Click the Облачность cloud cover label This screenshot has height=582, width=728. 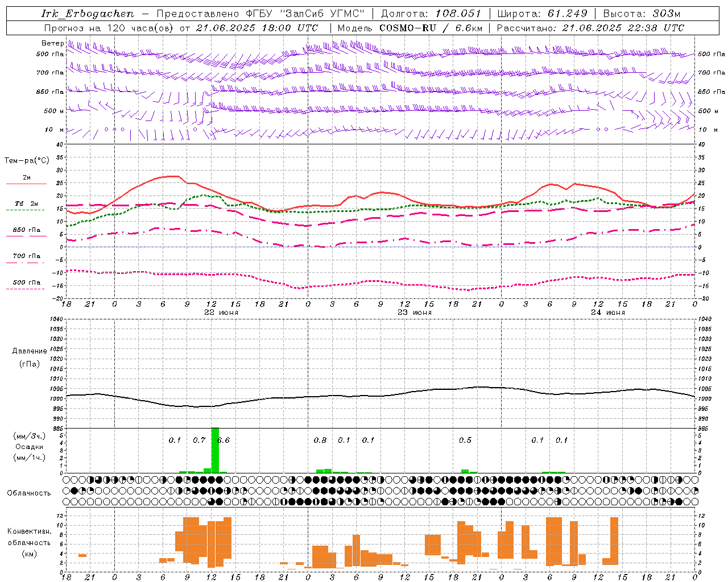click(29, 493)
